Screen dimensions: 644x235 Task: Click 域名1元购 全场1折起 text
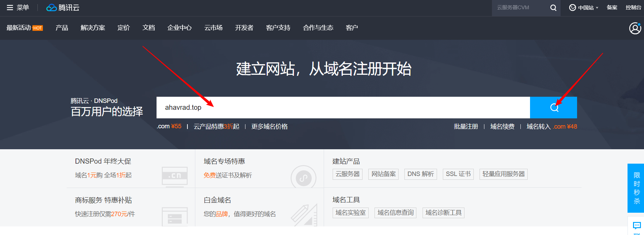pos(103,175)
